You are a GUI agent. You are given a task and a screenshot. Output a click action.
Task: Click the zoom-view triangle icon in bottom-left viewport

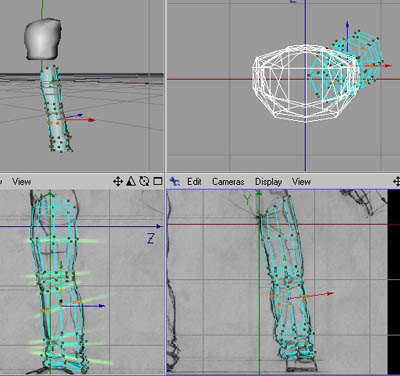point(131,181)
